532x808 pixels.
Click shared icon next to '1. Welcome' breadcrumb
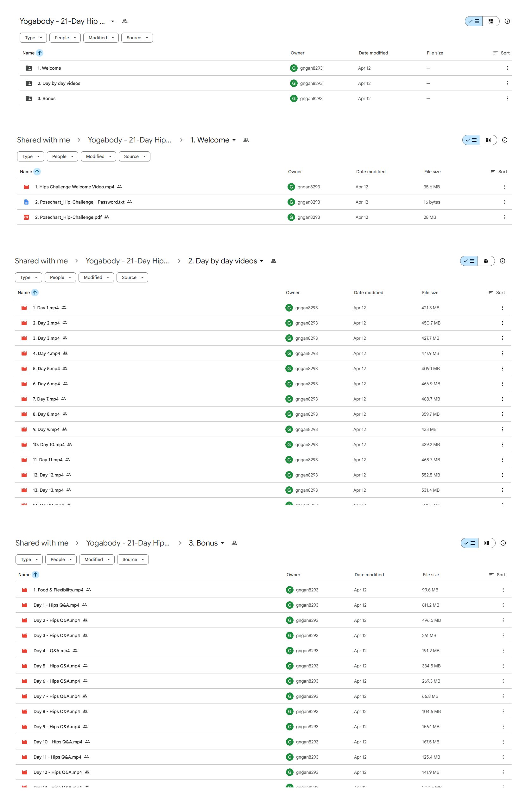(246, 140)
